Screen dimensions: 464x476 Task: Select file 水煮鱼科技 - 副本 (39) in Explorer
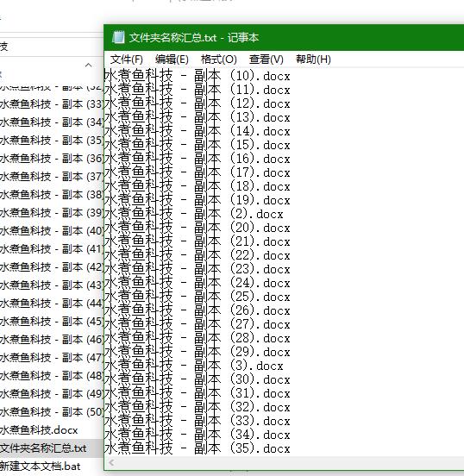tap(52, 213)
